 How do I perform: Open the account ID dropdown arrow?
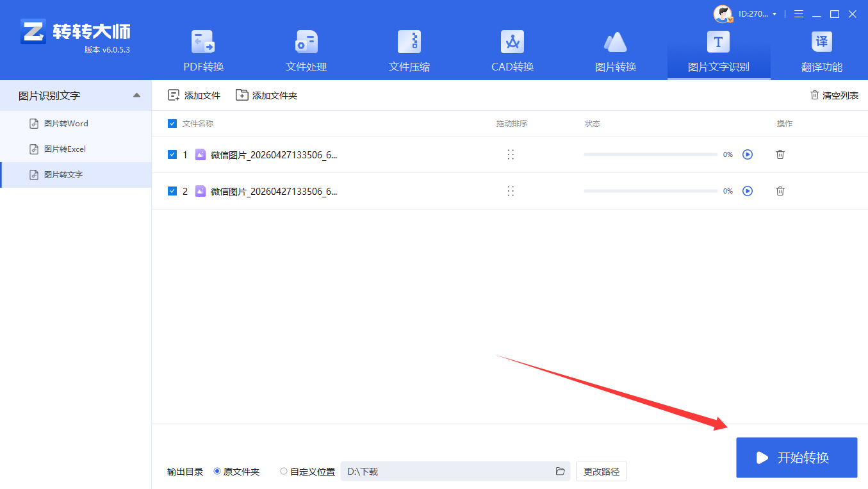(774, 14)
